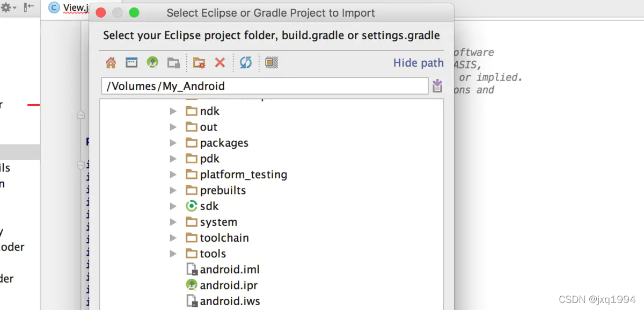Close the import dialog window
Image resolution: width=644 pixels, height=310 pixels.
101,13
